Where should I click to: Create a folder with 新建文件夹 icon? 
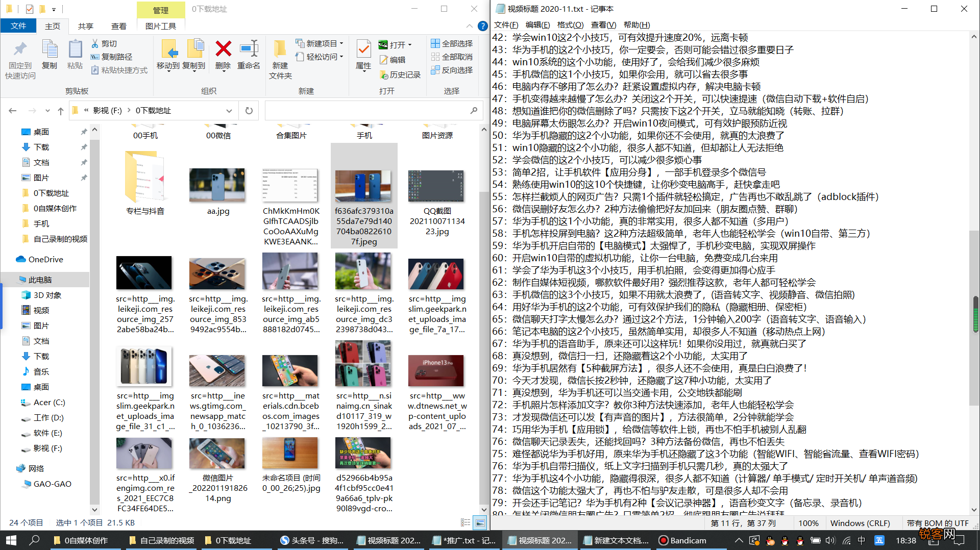point(280,56)
